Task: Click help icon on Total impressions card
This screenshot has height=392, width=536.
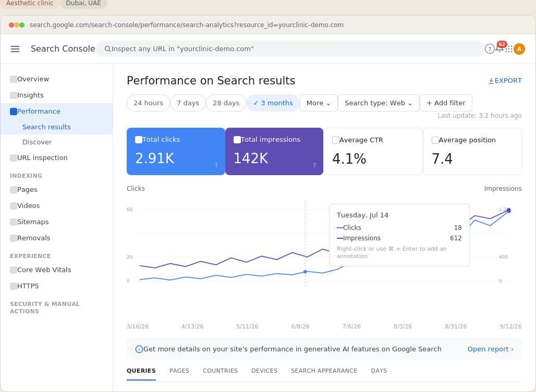Action: pos(314,165)
